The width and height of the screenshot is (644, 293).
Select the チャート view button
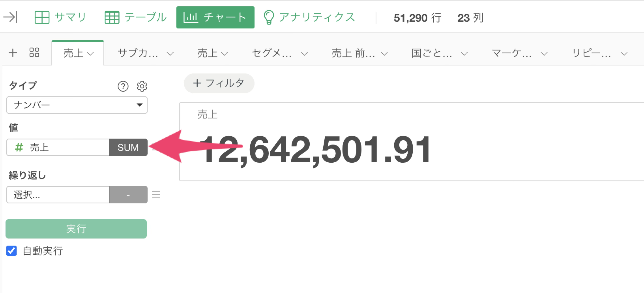click(215, 17)
